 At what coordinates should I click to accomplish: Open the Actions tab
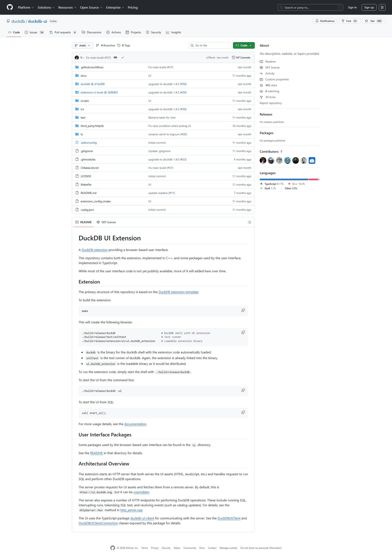(113, 32)
